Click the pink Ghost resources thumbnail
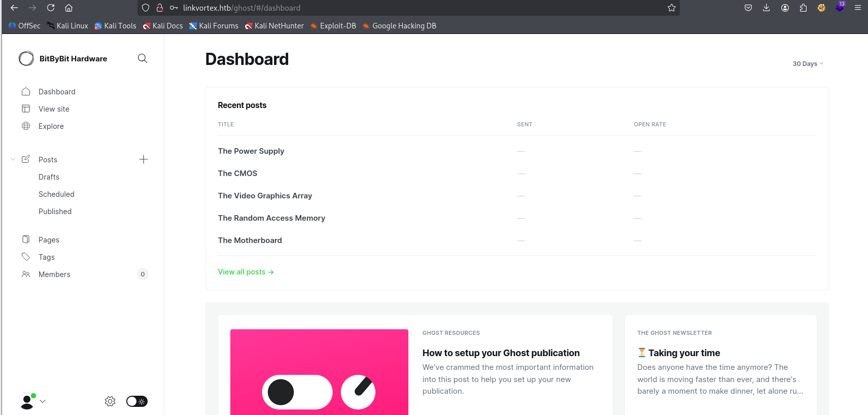This screenshot has height=415, width=868. click(x=319, y=372)
